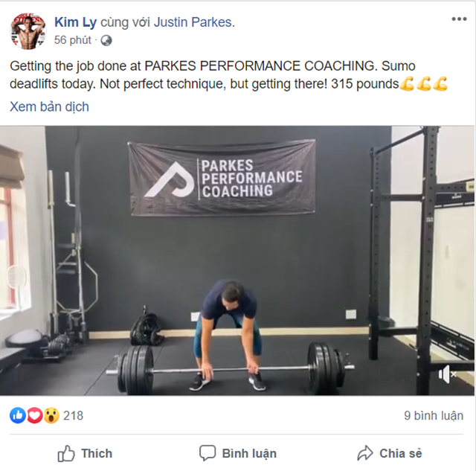Open Justin Parkes tagged profile link
Screen dimensions: 476x471
193,22
